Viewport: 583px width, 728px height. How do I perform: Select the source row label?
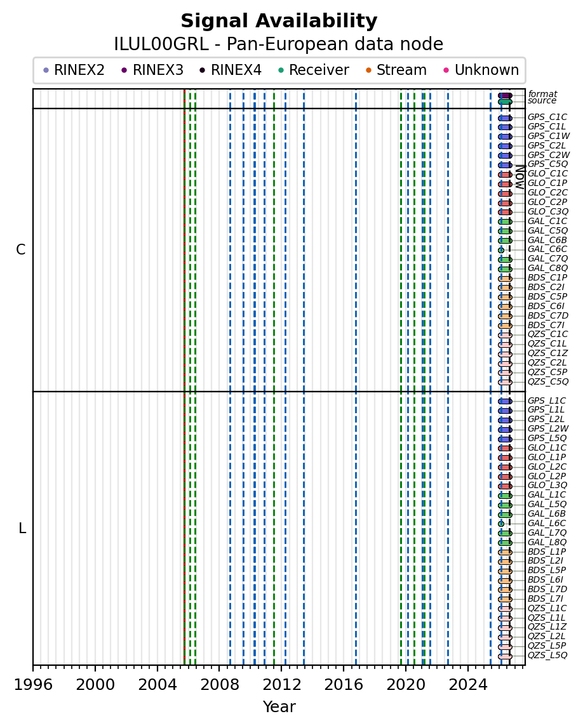542,101
